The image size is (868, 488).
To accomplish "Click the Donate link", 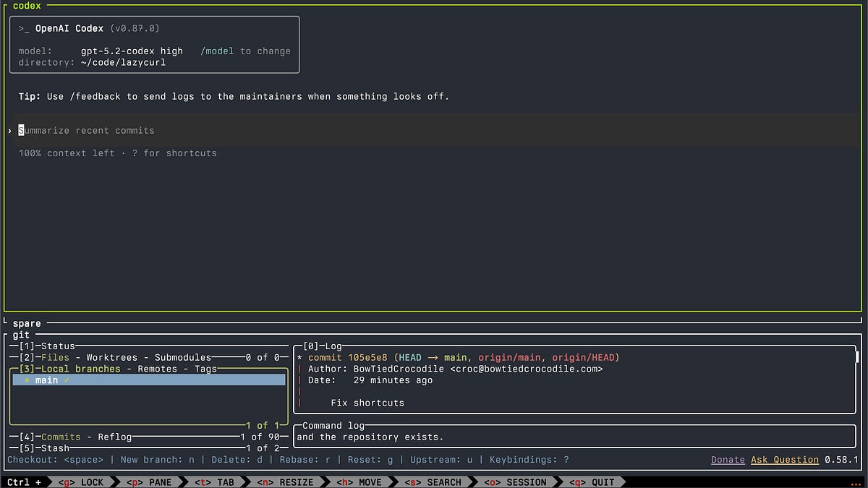I will coord(728,459).
